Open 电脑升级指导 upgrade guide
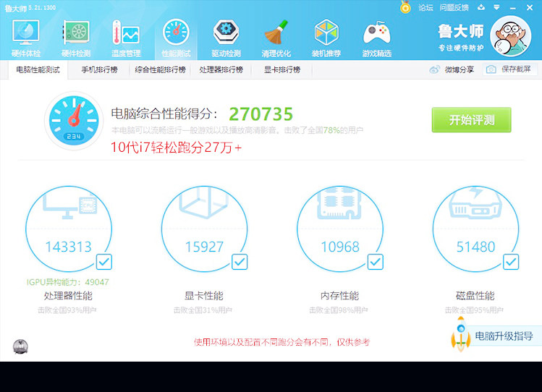The image size is (542, 392). coord(504,336)
